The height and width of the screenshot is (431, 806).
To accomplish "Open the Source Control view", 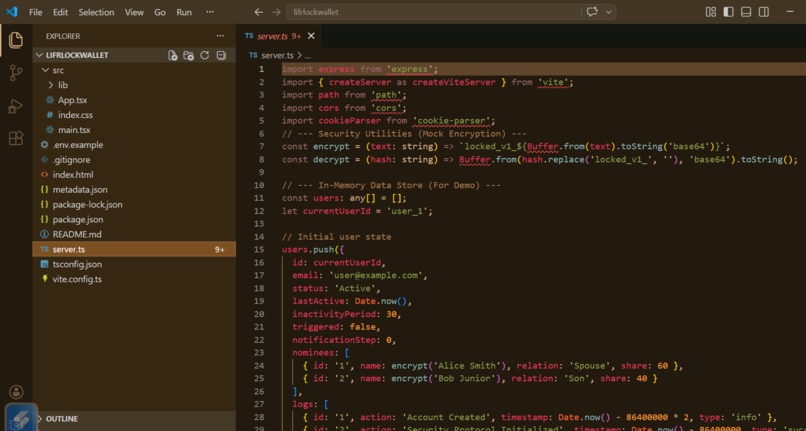I will [15, 73].
